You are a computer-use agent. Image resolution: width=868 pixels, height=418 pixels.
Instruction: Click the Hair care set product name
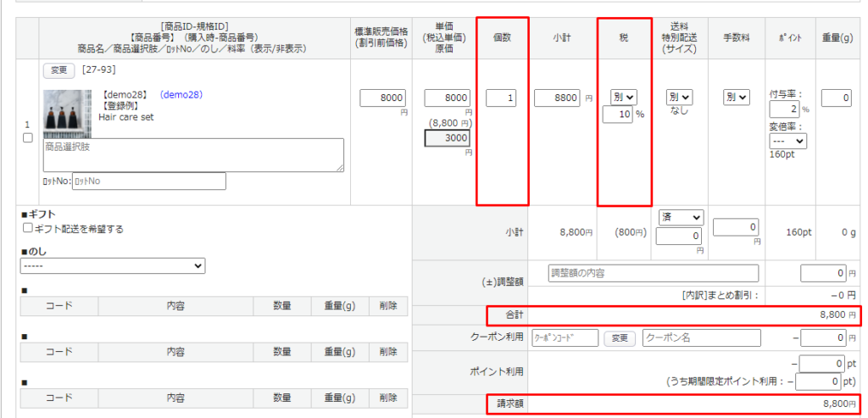tap(126, 117)
